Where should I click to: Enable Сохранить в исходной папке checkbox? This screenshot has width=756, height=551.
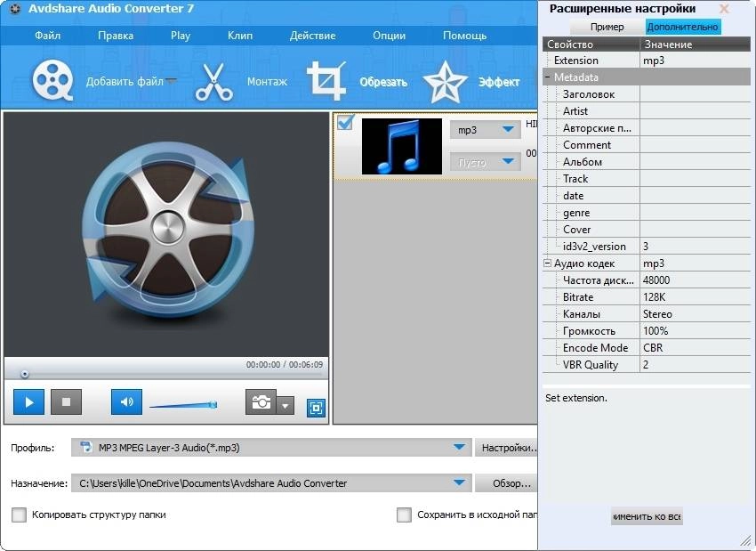tap(404, 515)
